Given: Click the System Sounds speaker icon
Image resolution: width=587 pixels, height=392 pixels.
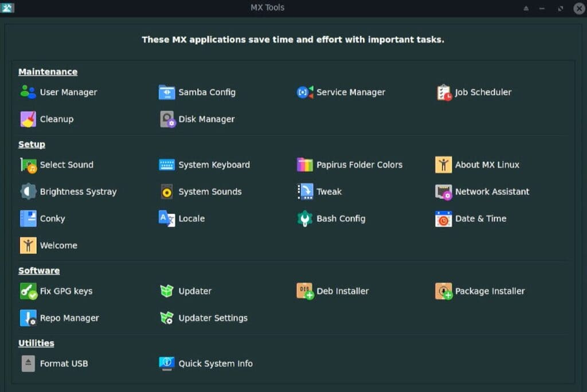Looking at the screenshot, I should pos(167,191).
